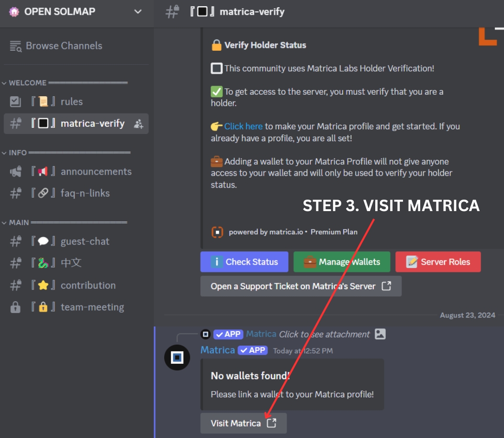Click the attachment image icon in reply preview
The image size is (504, 438).
(380, 334)
